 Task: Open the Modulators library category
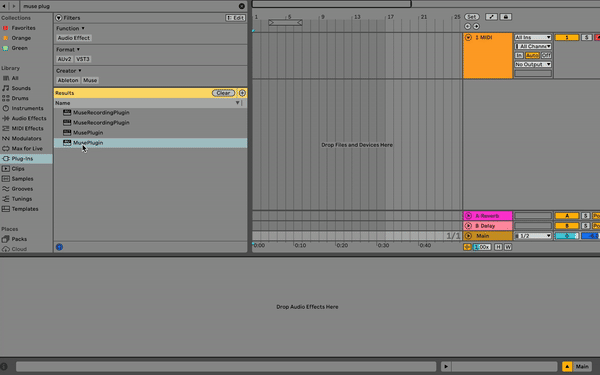pyautogui.click(x=26, y=139)
